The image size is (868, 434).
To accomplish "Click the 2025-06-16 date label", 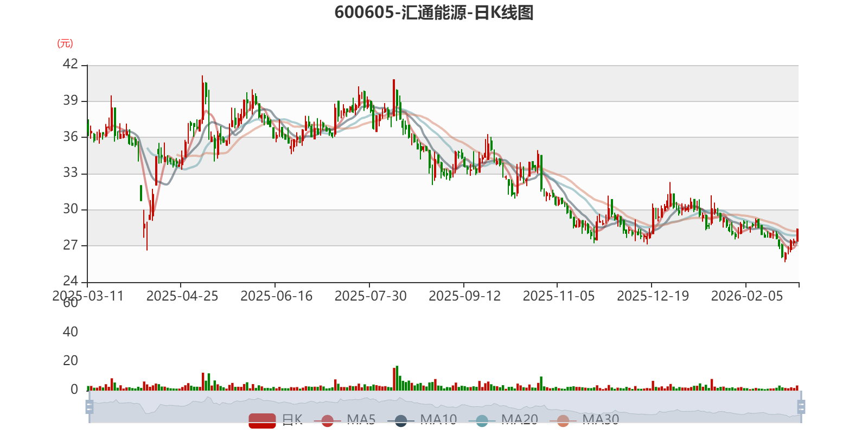I will click(277, 296).
